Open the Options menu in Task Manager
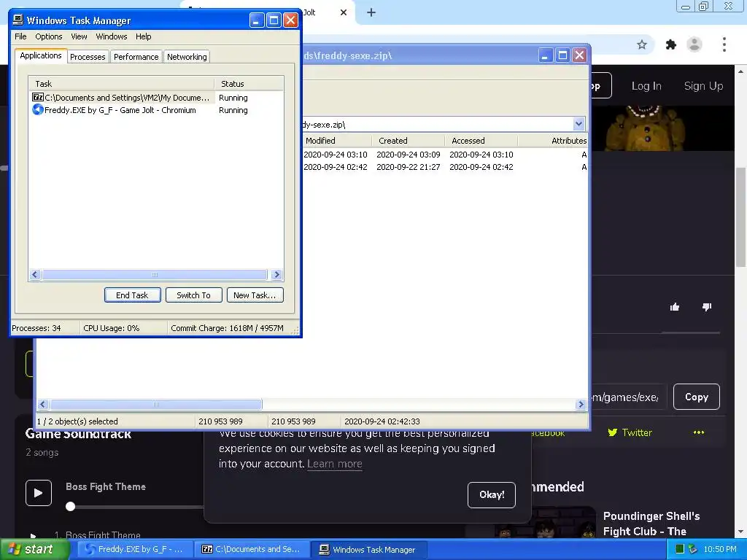 point(49,36)
